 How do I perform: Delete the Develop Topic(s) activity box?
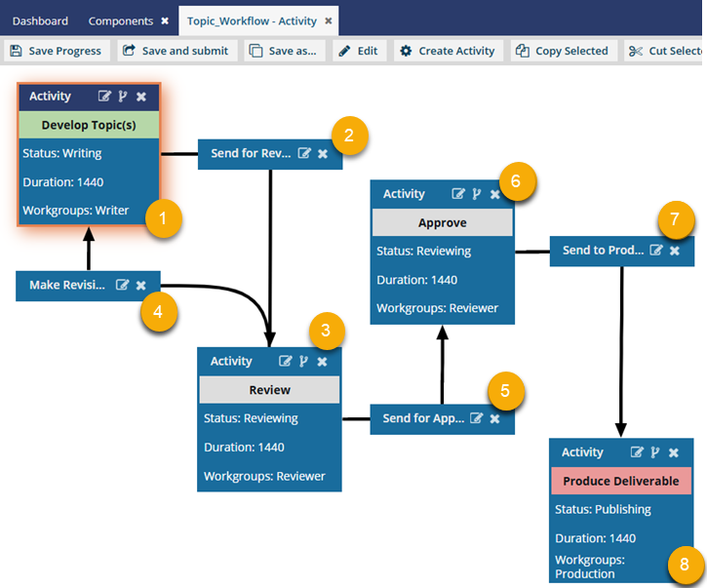point(141,97)
